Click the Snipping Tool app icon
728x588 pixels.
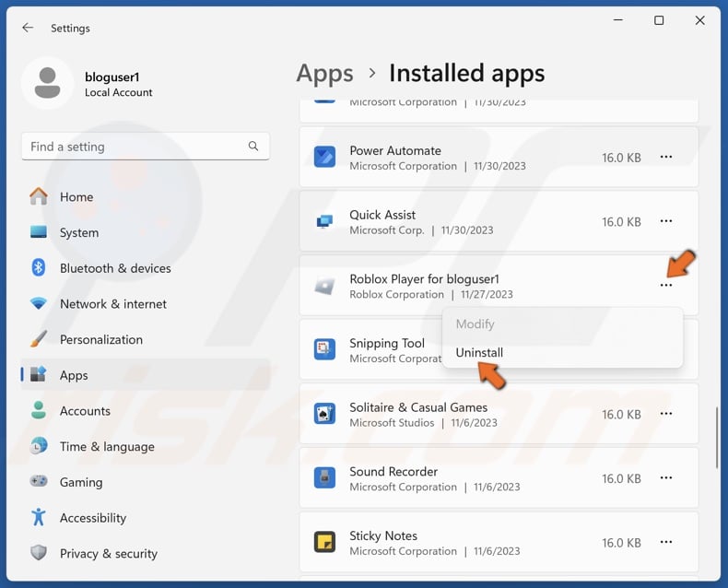324,350
